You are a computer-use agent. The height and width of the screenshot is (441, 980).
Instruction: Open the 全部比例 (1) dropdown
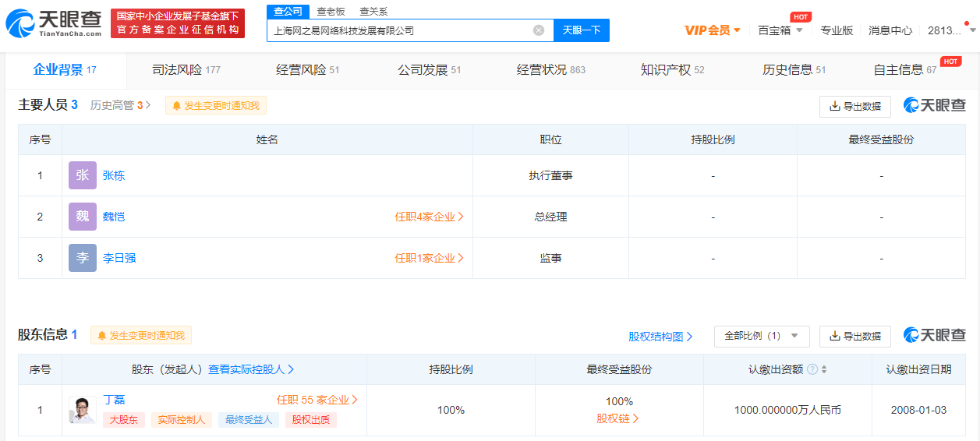pyautogui.click(x=762, y=337)
